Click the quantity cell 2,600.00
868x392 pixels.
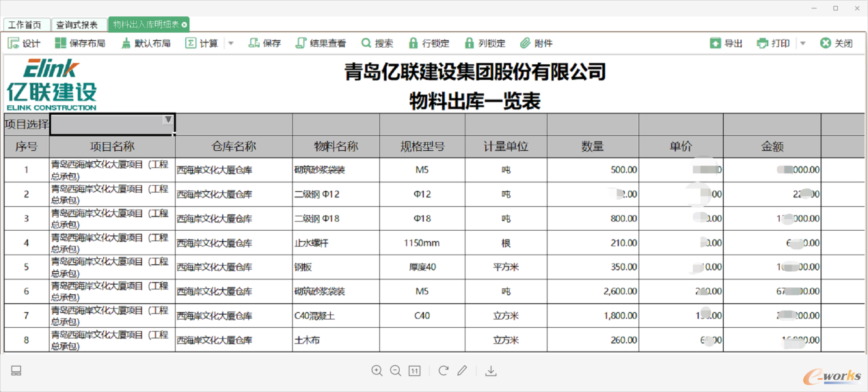click(x=593, y=291)
